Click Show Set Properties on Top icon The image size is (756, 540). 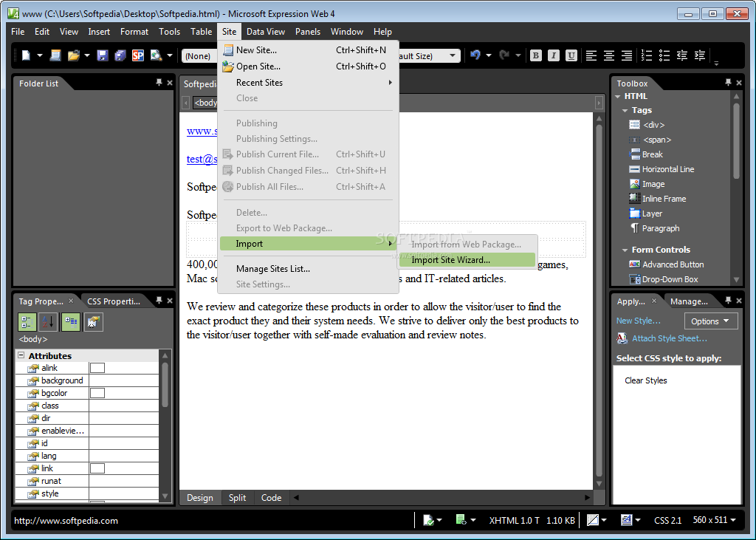[71, 322]
